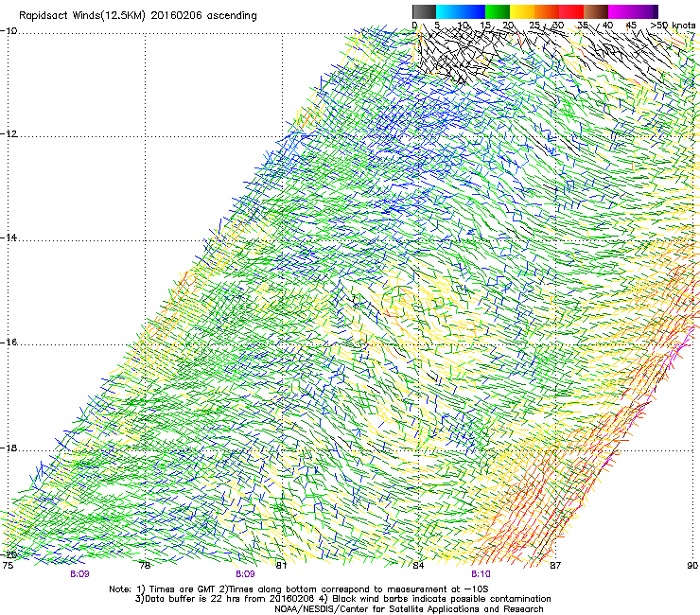Click the '-18' latitude axis label
Screen dimensions: 700x615
point(9,448)
